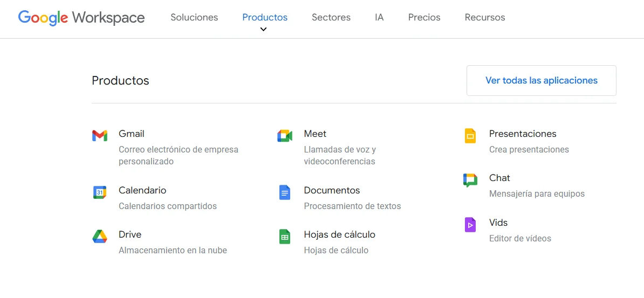This screenshot has height=298, width=644.
Task: Open the Sectores navigation menu
Action: pyautogui.click(x=331, y=17)
